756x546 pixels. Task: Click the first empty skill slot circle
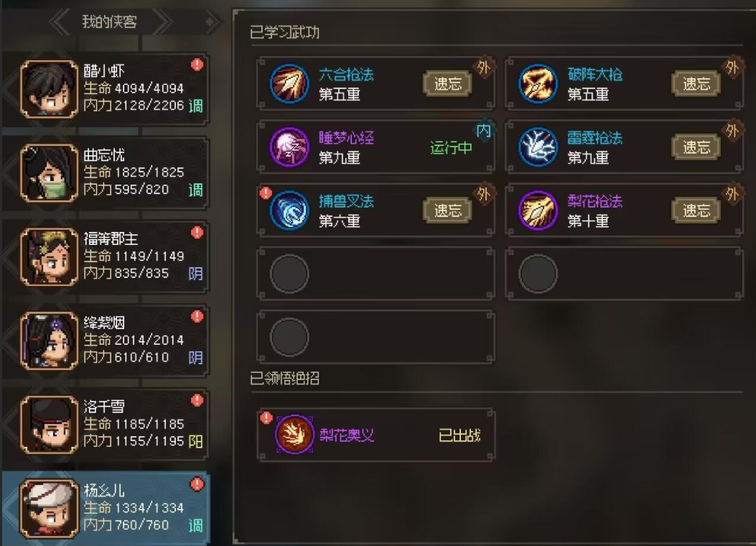289,274
